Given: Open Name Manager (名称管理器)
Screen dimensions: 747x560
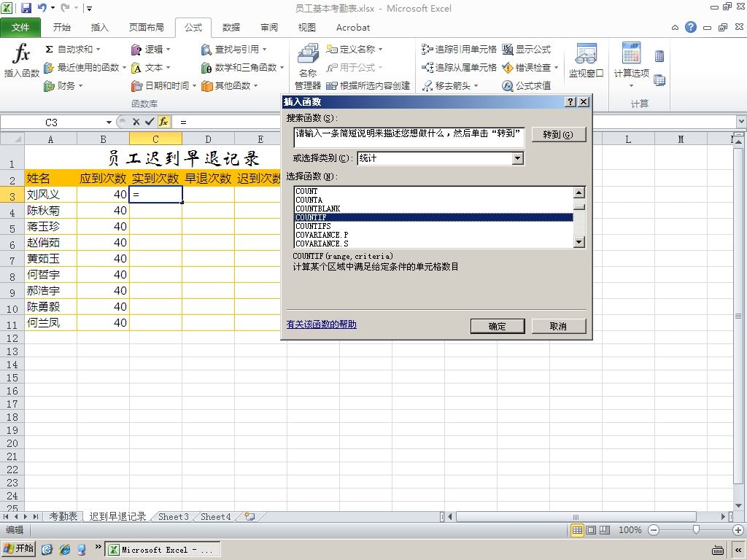Looking at the screenshot, I should tap(308, 66).
